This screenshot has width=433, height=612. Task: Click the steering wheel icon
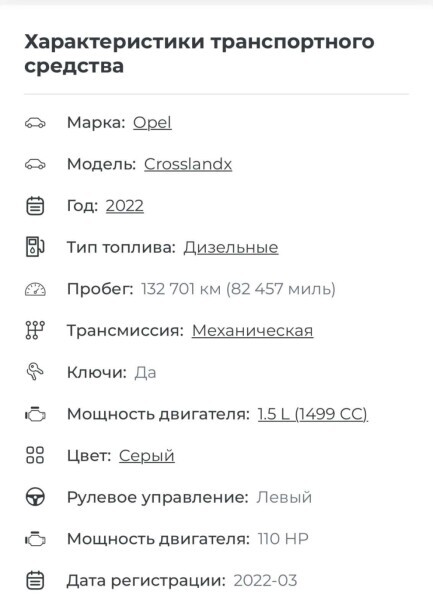(35, 497)
